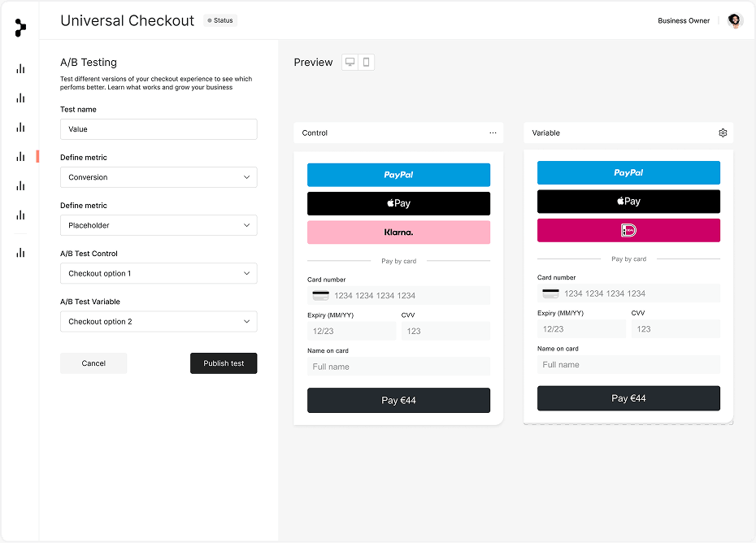Open the A/B Test Control dropdown
Viewport: 756px width, 543px height.
click(159, 273)
